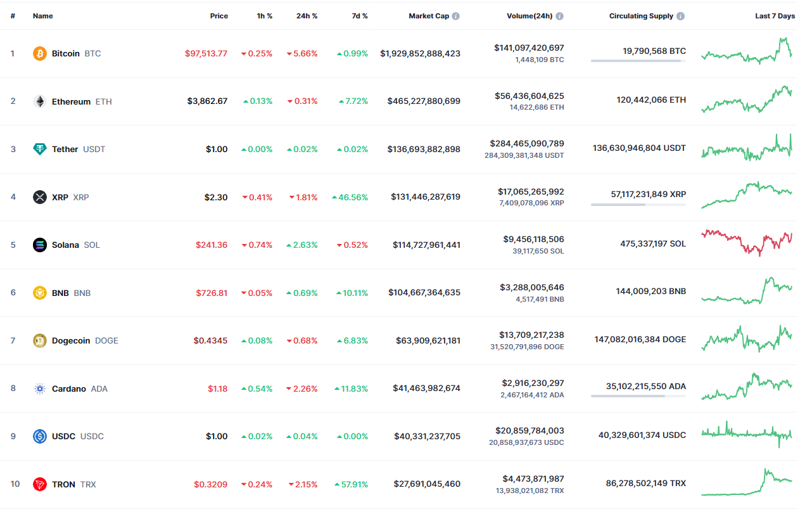Open the Circulating Supply info icon
The height and width of the screenshot is (514, 812).
pos(680,16)
